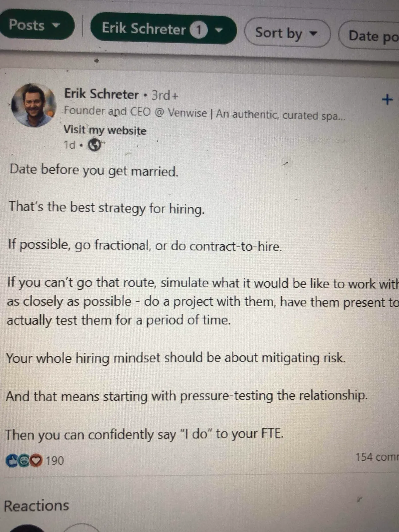Click the plus Follow icon on the post
Screen dimensions: 399x532
pos(387,99)
